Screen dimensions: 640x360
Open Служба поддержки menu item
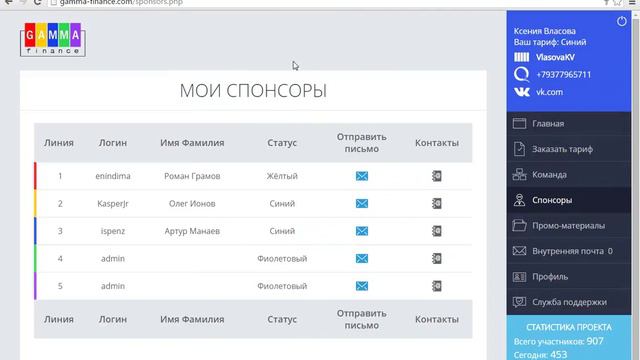(569, 302)
